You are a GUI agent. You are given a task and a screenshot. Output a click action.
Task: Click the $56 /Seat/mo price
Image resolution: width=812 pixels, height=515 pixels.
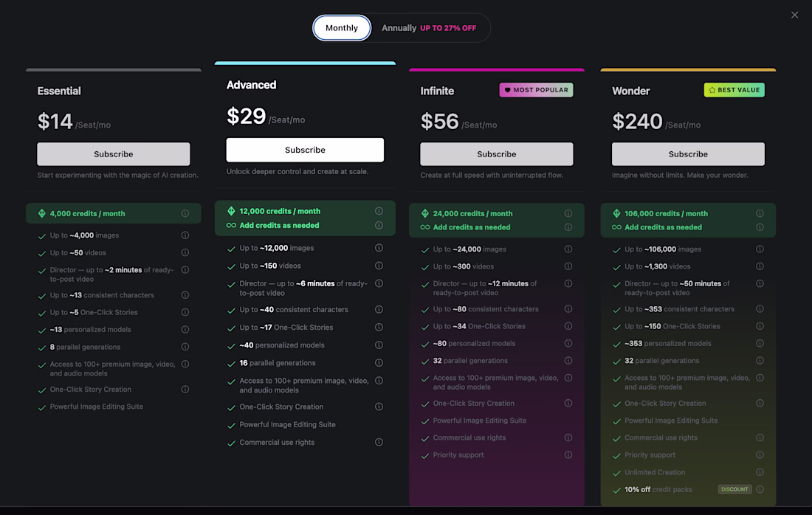459,122
